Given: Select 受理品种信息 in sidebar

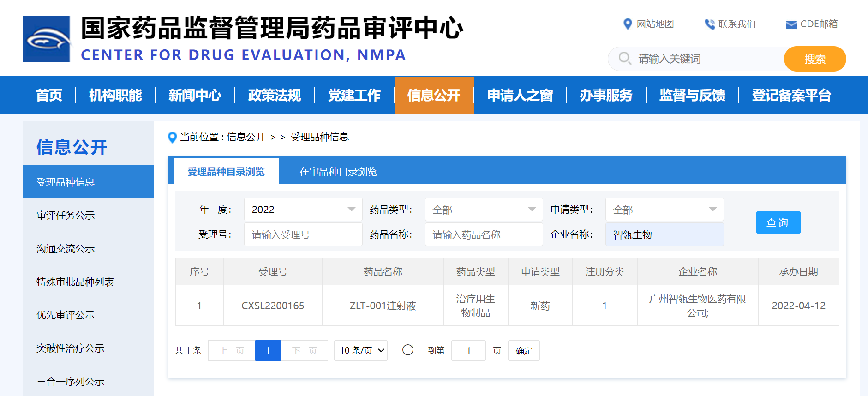Looking at the screenshot, I should (88, 182).
